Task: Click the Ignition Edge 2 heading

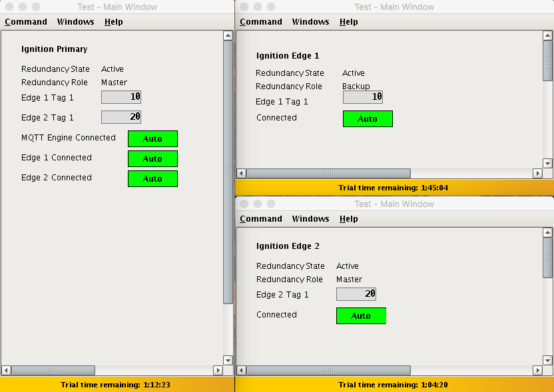Action: [288, 246]
